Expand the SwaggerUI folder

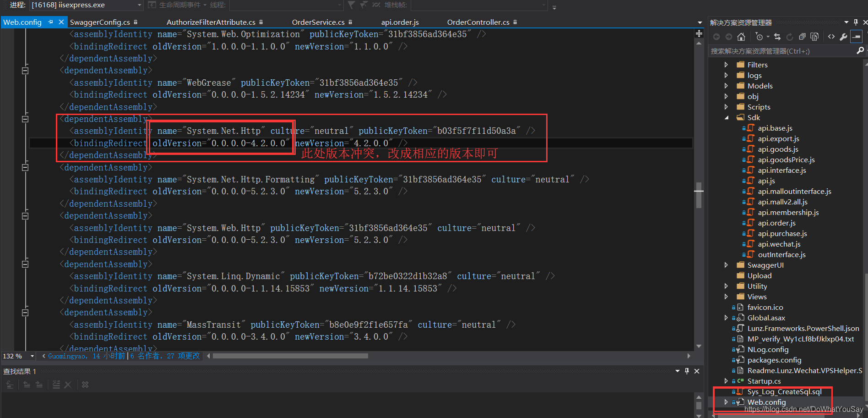point(726,265)
